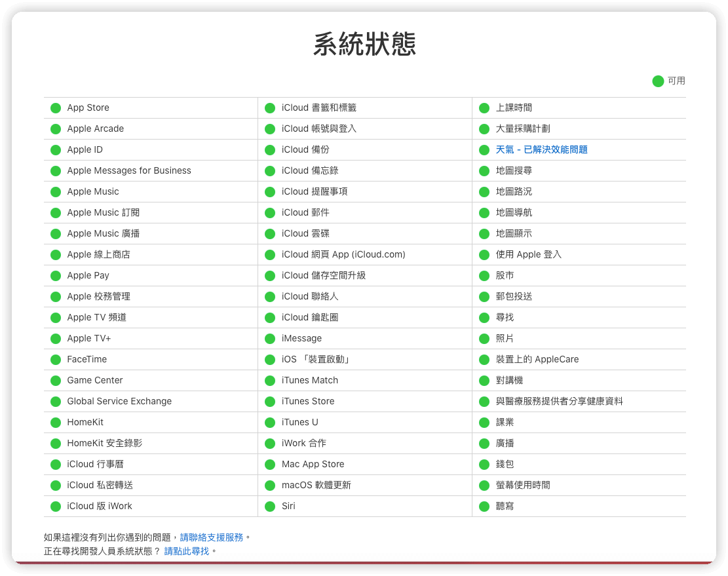728x576 pixels.
Task: Select the Apple 線上商店 text
Action: (98, 254)
